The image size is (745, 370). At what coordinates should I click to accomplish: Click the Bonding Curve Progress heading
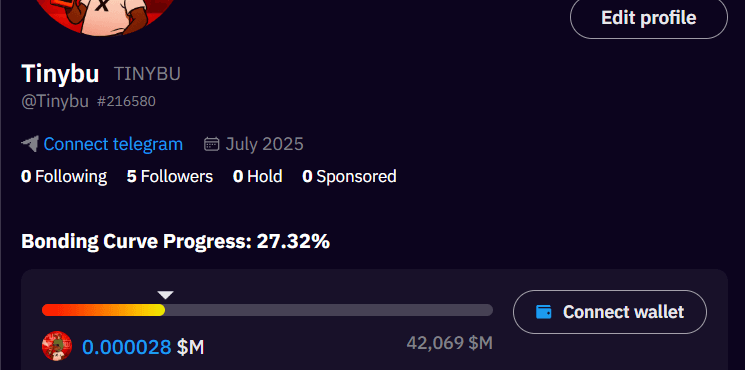[175, 241]
